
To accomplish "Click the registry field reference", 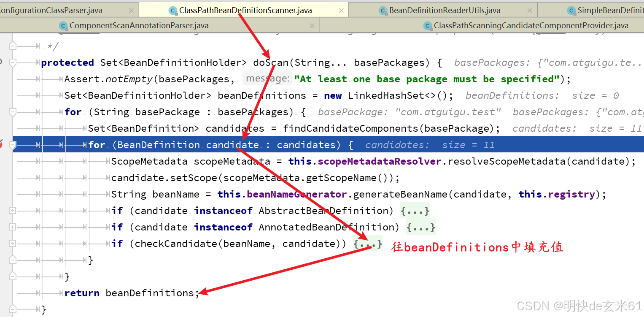I will [571, 194].
